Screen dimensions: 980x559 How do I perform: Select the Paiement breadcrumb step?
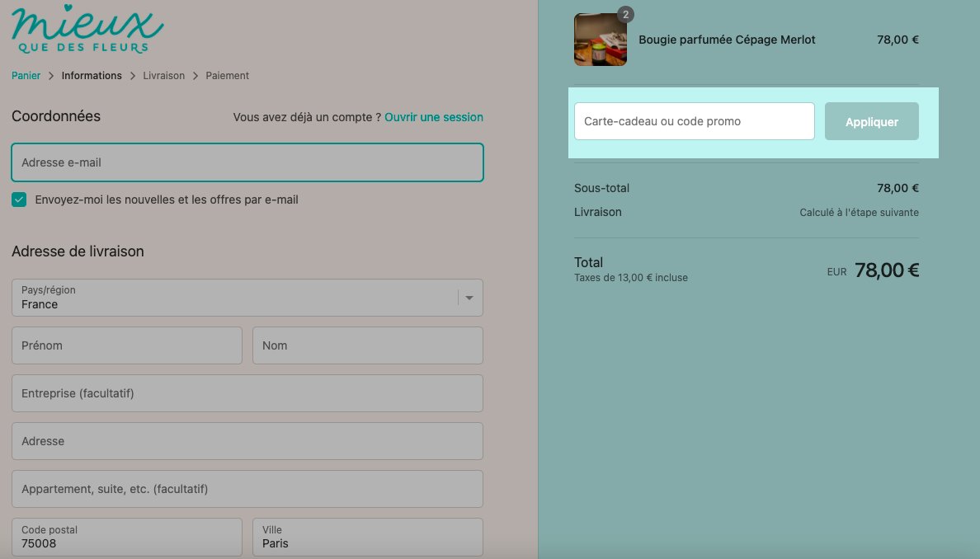(x=228, y=76)
